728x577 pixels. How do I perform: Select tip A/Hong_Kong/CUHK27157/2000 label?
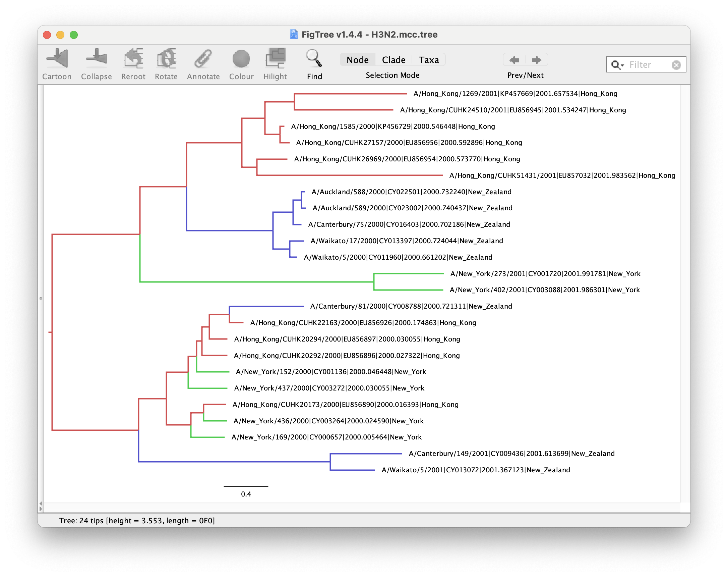pos(409,143)
